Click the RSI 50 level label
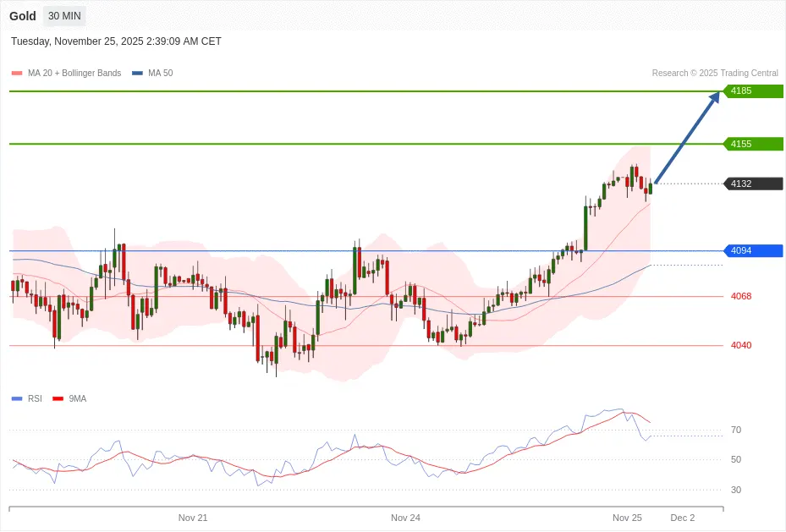Screen dimensions: 786x532 [736, 460]
